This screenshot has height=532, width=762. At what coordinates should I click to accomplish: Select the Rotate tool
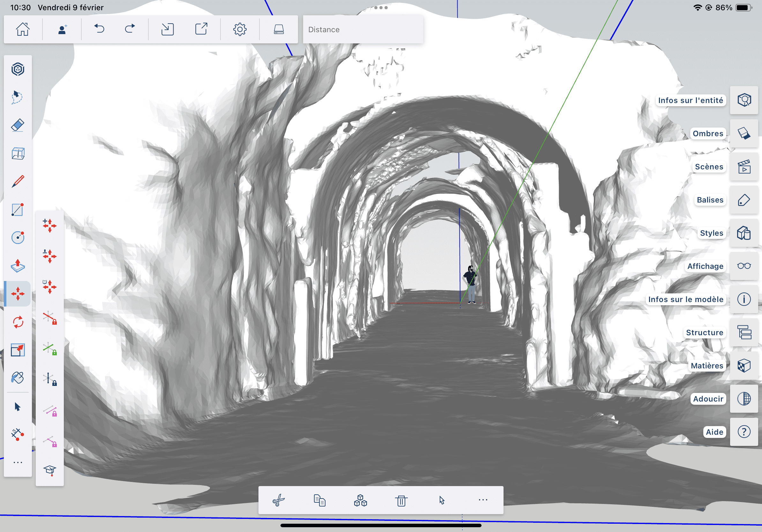[18, 322]
